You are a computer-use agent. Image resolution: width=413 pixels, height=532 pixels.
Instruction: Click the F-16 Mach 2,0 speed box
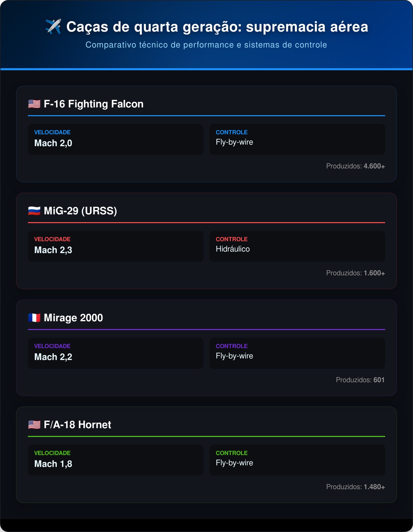[x=116, y=139]
